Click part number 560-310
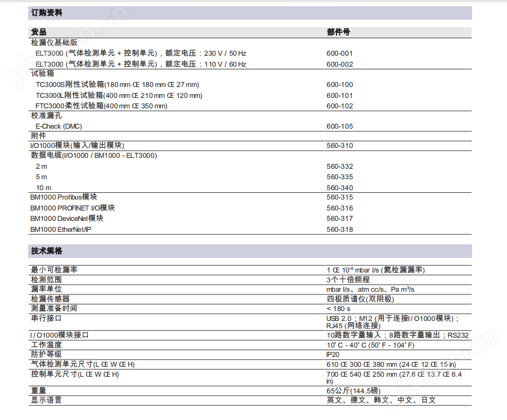Screen dimensions: 507x420 pos(340,146)
